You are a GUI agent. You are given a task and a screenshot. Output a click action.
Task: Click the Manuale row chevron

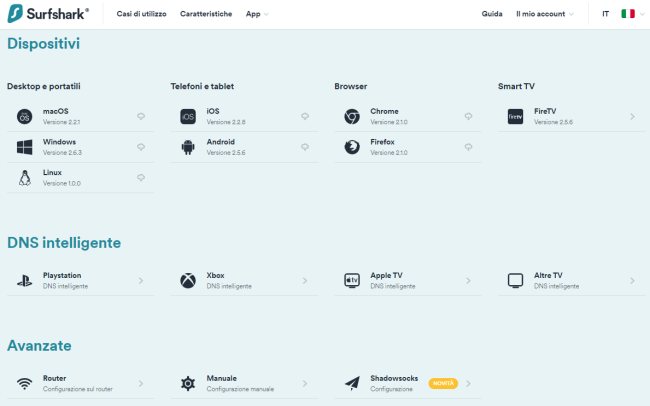[x=305, y=384]
